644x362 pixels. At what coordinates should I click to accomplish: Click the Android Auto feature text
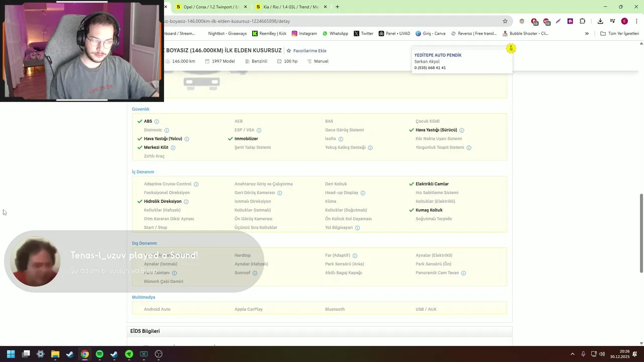157,309
